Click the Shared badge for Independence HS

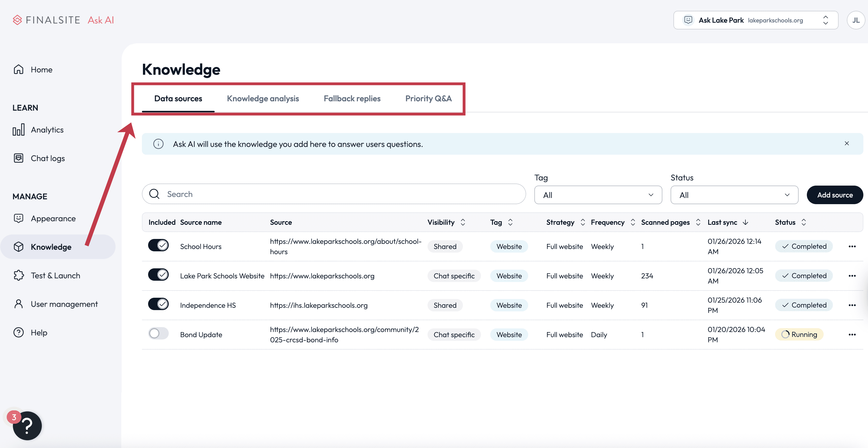445,305
